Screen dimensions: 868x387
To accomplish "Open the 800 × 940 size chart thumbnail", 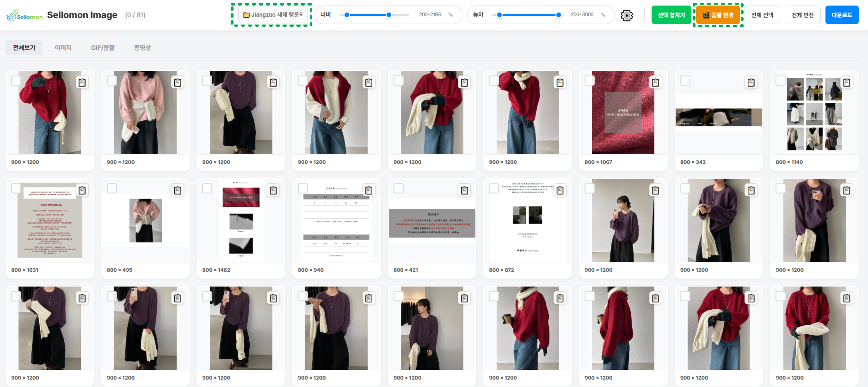I will pyautogui.click(x=336, y=220).
